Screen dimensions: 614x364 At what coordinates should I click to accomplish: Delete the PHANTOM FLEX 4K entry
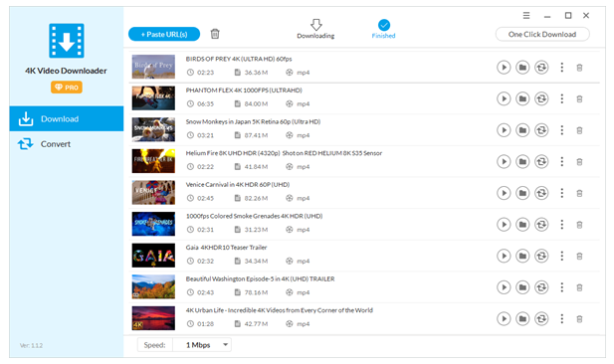(579, 99)
